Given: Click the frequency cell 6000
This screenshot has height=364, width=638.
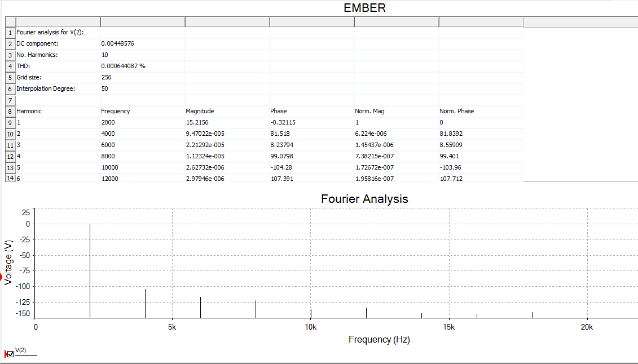Looking at the screenshot, I should (x=143, y=145).
